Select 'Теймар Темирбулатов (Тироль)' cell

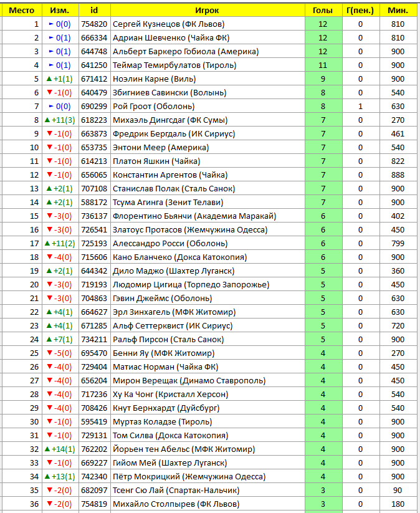point(208,65)
